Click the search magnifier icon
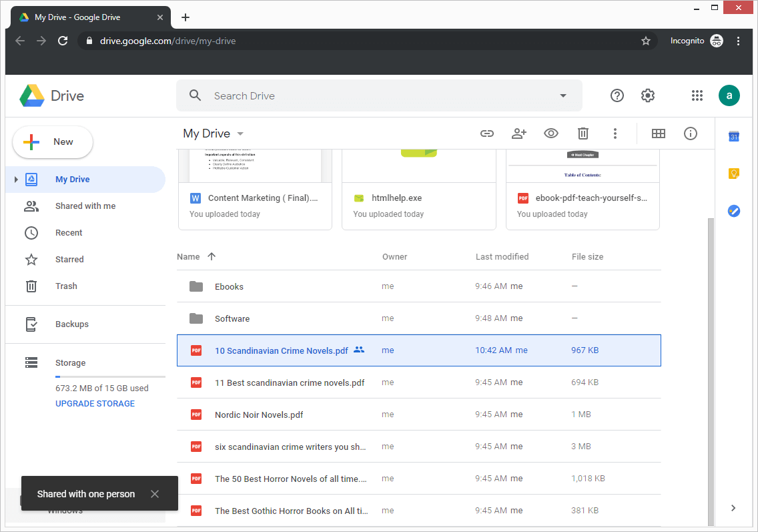 [x=195, y=95]
